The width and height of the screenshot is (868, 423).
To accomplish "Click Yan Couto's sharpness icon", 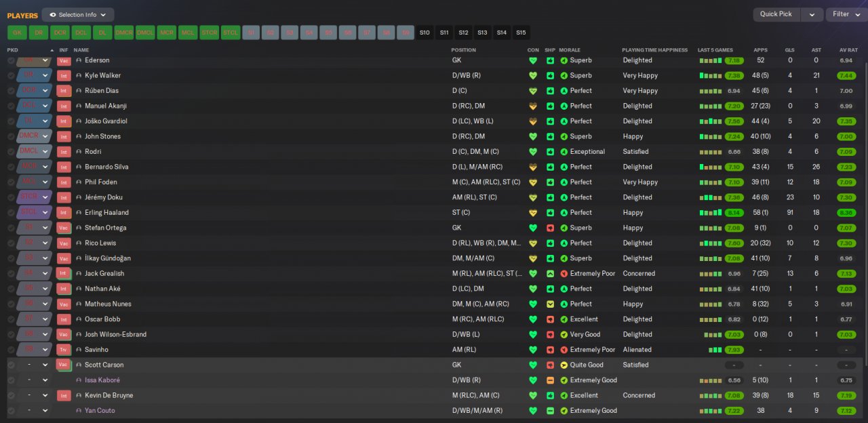I will (550, 411).
